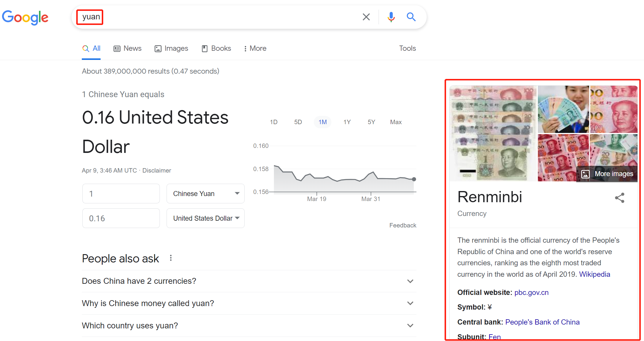644x341 pixels.
Task: Share the Renminbi panel via share icon
Action: [620, 197]
